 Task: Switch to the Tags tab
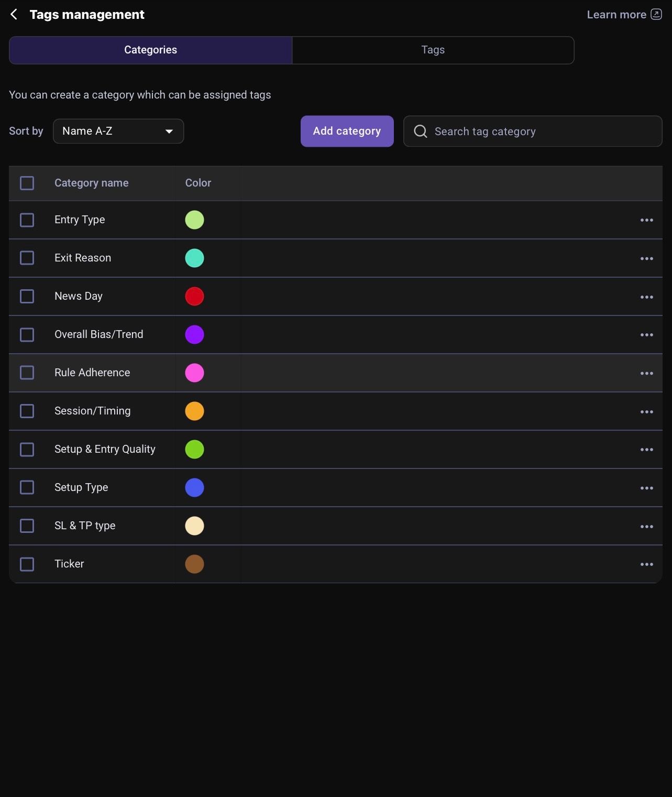click(x=433, y=50)
